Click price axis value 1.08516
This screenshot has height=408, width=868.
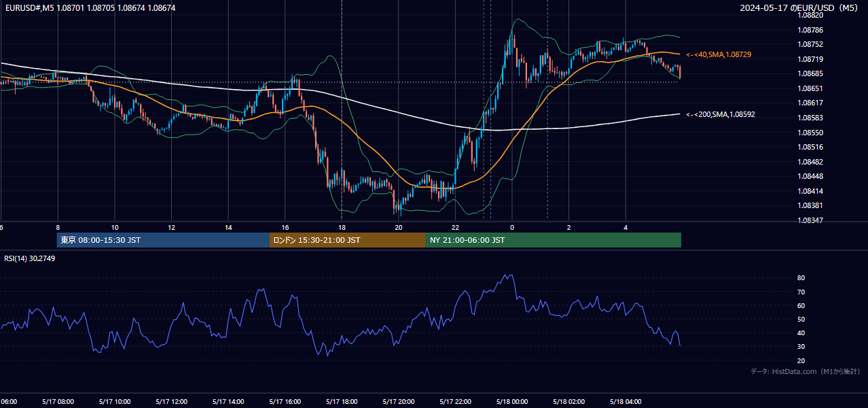click(x=810, y=148)
